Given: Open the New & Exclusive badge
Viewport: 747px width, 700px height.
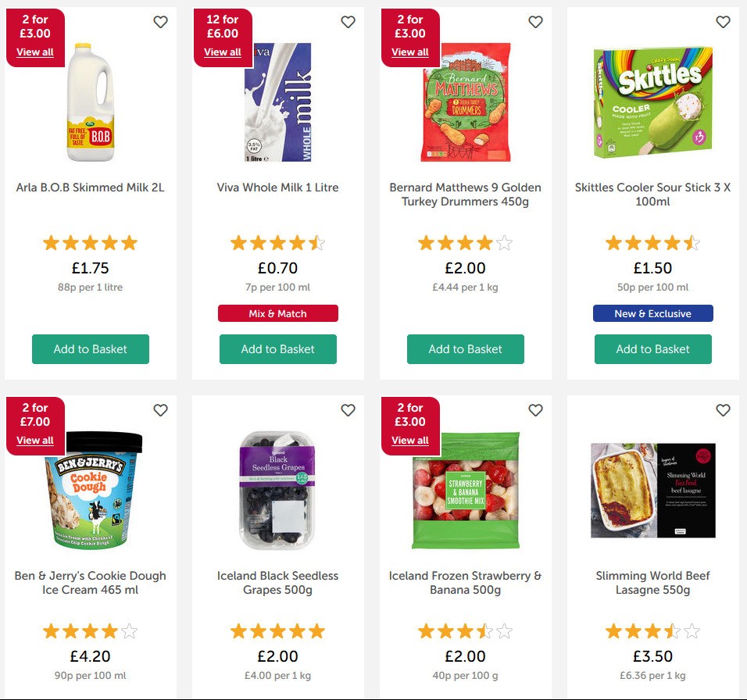Looking at the screenshot, I should tap(653, 313).
